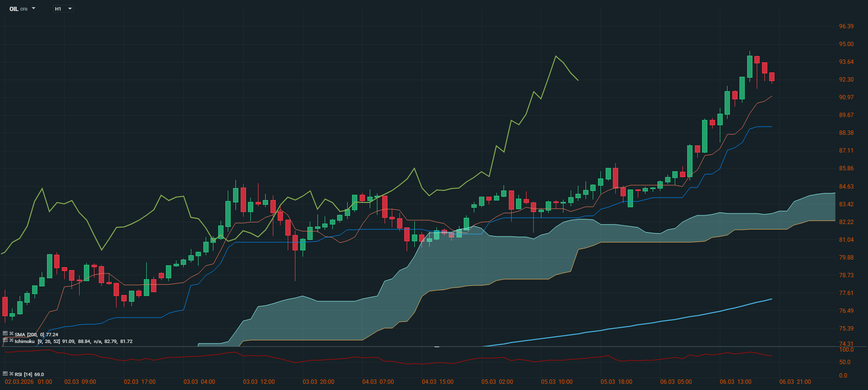This screenshot has height=390, width=868.
Task: Click the '05.03 10:00' time axis label
Action: 557,382
